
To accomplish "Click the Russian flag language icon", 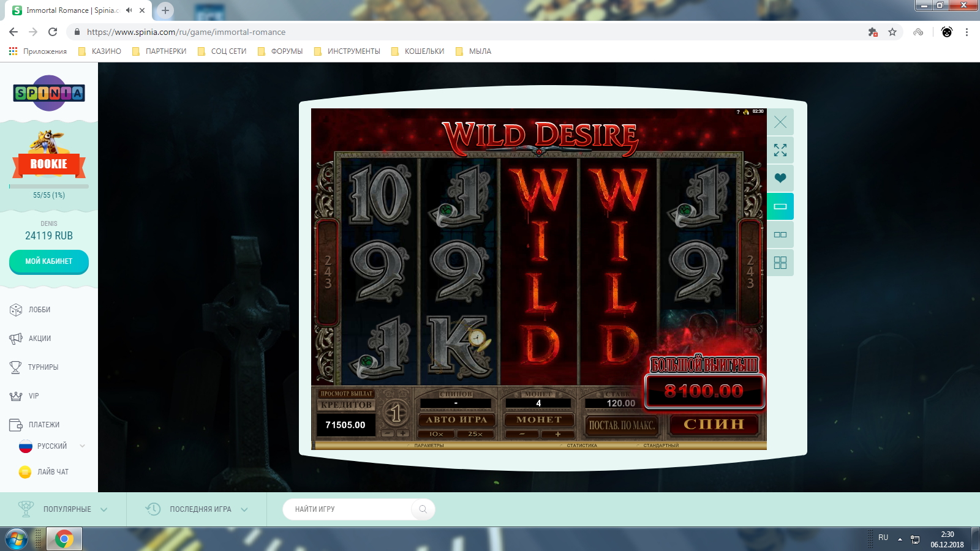I will (x=25, y=446).
